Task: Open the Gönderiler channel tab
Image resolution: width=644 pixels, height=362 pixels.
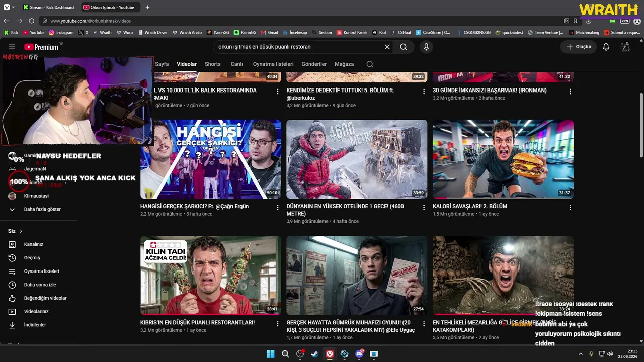Action: (x=314, y=64)
